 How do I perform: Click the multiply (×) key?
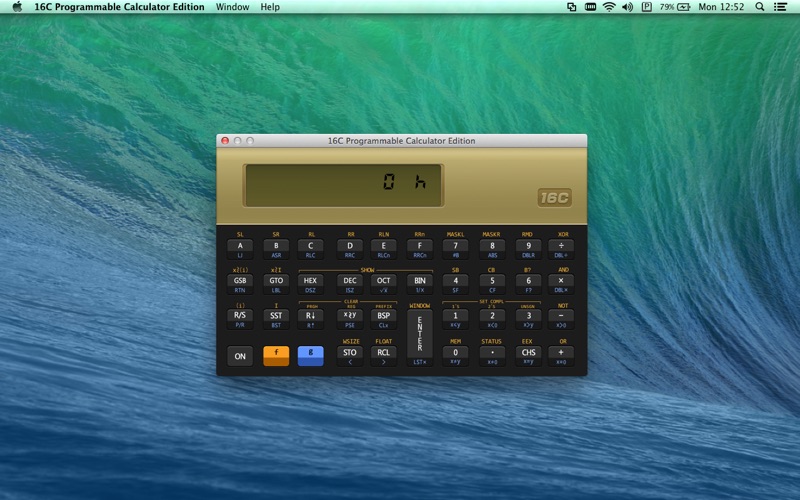tap(561, 284)
